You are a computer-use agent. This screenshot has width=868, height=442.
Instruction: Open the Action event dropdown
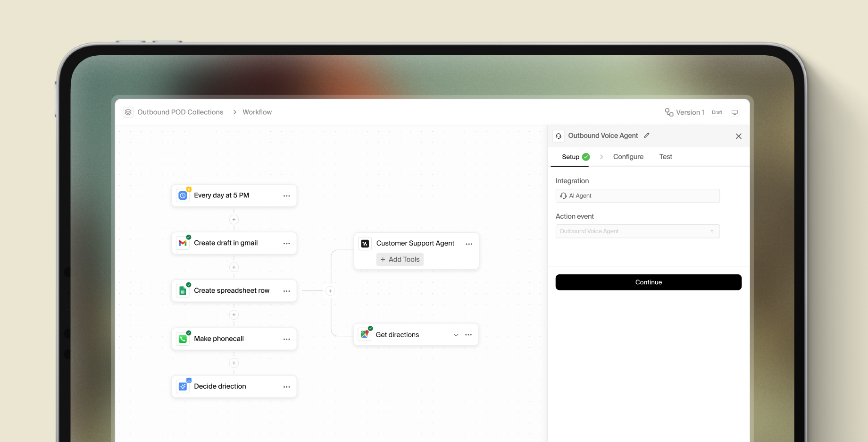[x=637, y=231]
